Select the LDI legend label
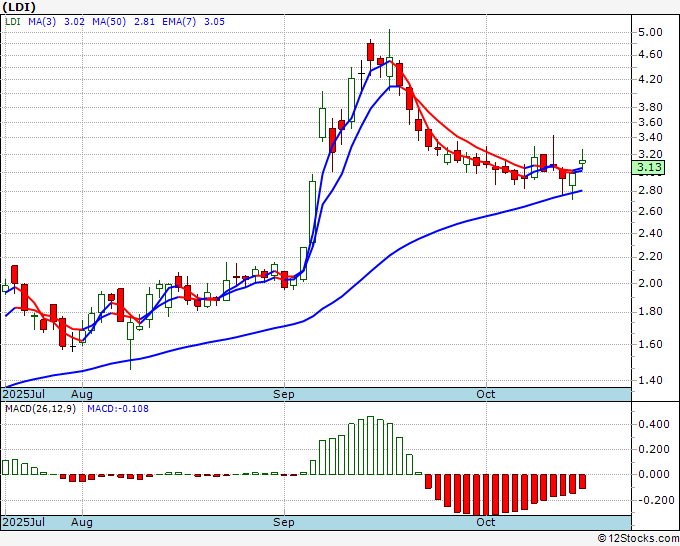This screenshot has height=546, width=680. click(x=13, y=21)
